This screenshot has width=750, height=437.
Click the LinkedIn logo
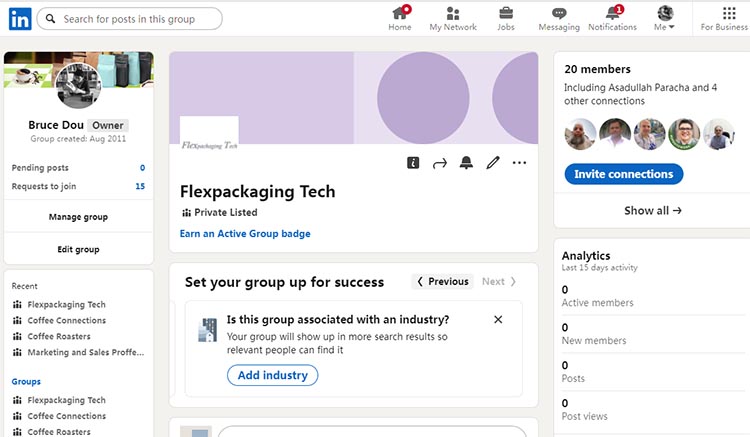click(x=20, y=19)
